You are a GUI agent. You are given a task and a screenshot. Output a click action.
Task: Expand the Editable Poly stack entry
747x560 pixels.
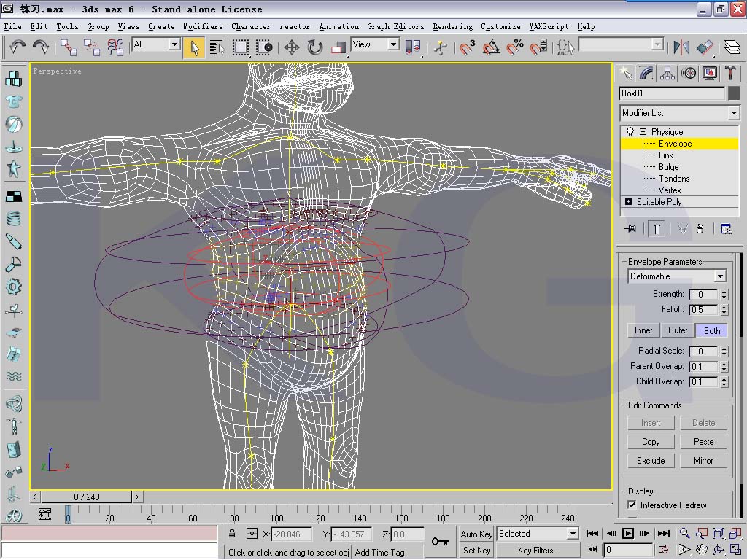pos(629,202)
